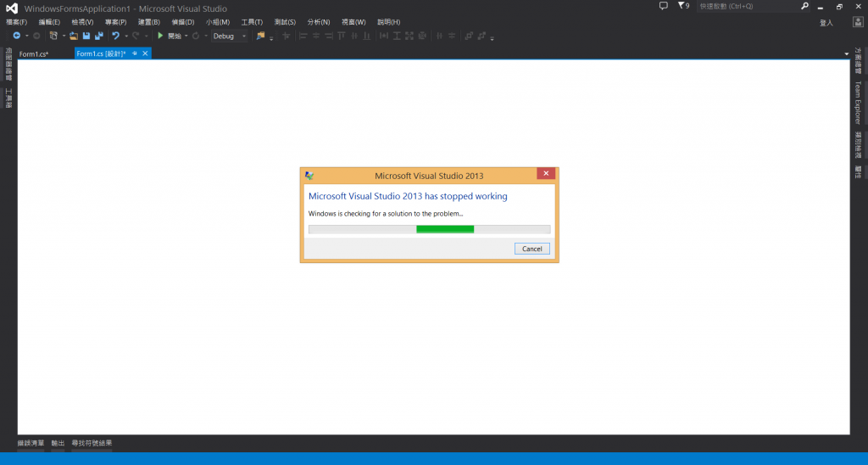Click the Align Tops layout icon
The height and width of the screenshot is (465, 868).
342,36
